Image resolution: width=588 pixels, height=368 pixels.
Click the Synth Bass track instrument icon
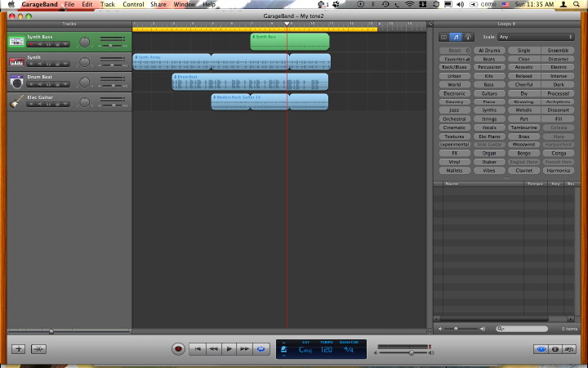tap(16, 42)
